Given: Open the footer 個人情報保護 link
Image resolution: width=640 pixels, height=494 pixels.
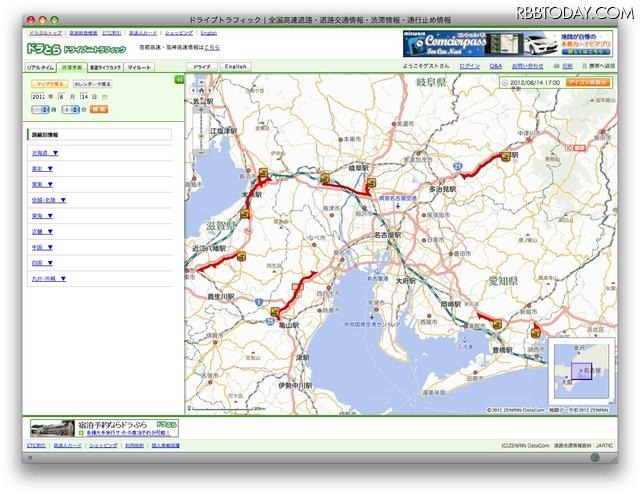Looking at the screenshot, I should pos(166,445).
